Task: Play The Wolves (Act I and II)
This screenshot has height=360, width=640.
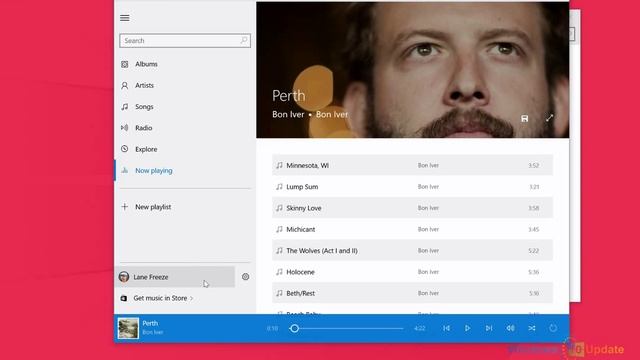Action: tap(413, 250)
